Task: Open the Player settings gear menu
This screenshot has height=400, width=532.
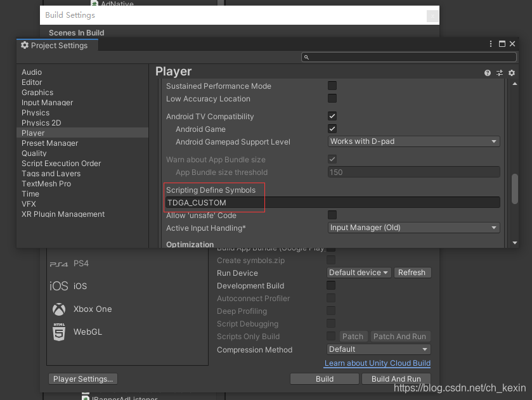Action: point(512,73)
